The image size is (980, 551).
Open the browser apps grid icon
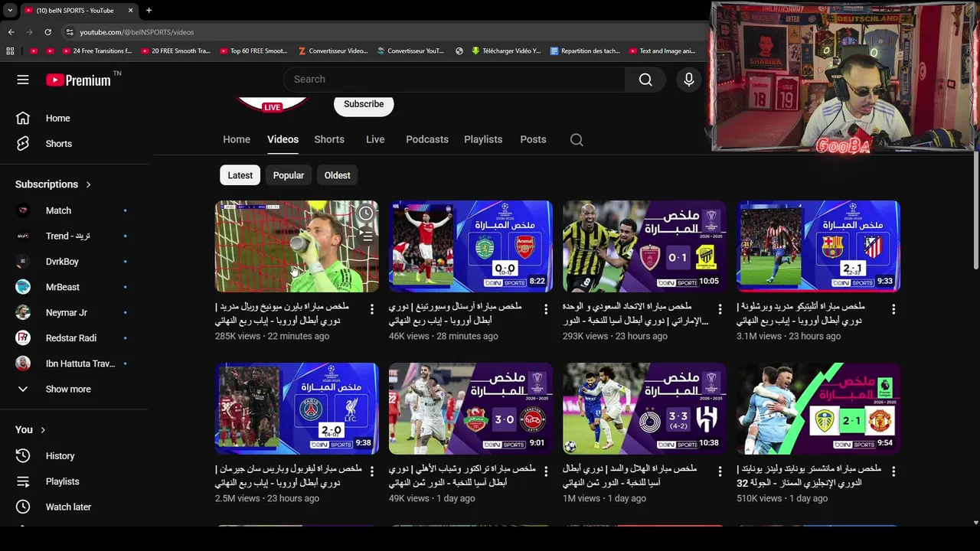click(x=10, y=51)
